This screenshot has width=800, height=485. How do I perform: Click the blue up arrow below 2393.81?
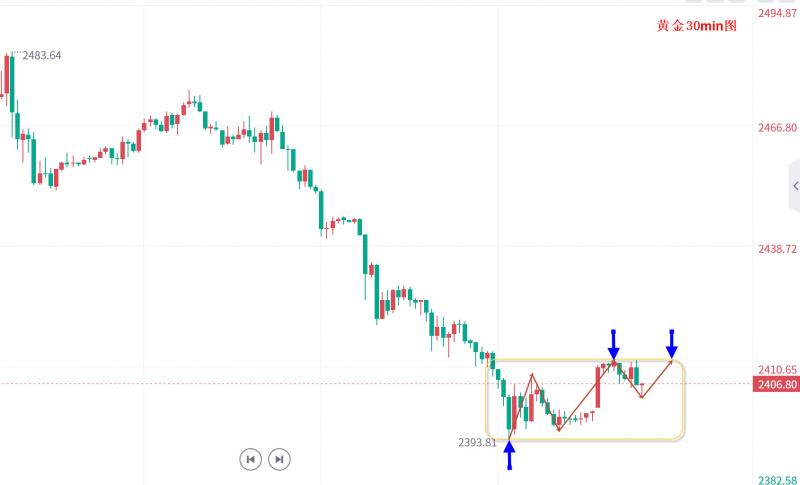(509, 454)
